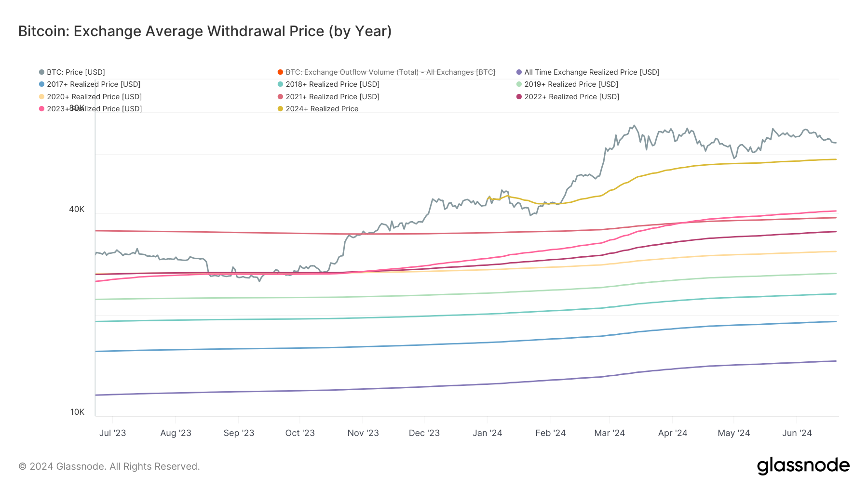Click the glassnode logo
868x488 pixels.
(803, 466)
